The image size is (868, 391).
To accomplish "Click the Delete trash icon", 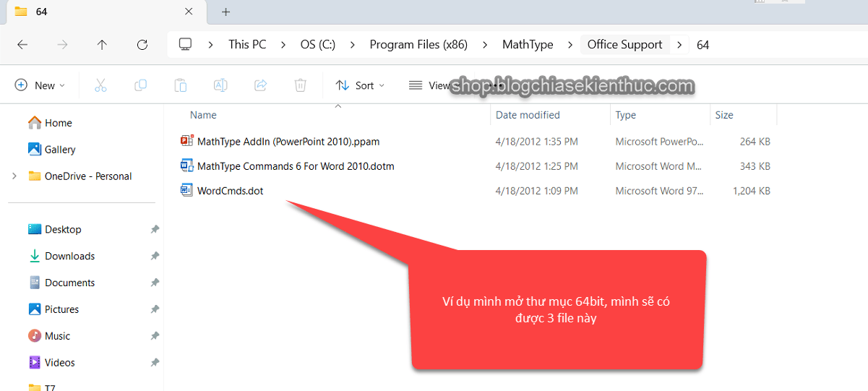I will pos(301,85).
